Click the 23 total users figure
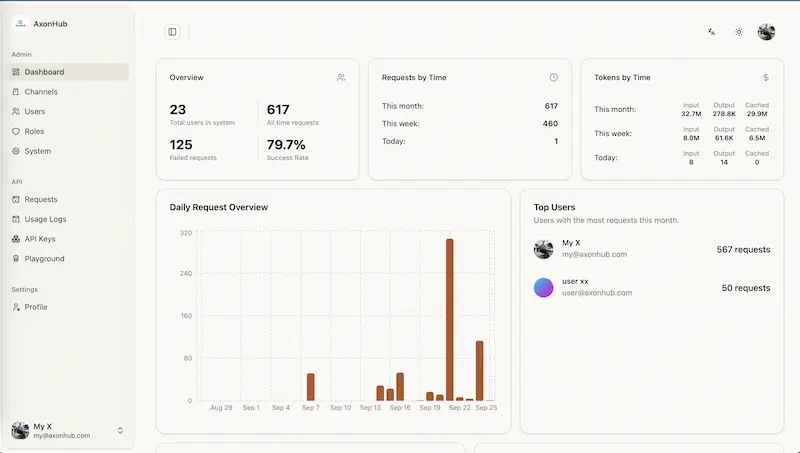This screenshot has height=453, width=800. pyautogui.click(x=178, y=110)
